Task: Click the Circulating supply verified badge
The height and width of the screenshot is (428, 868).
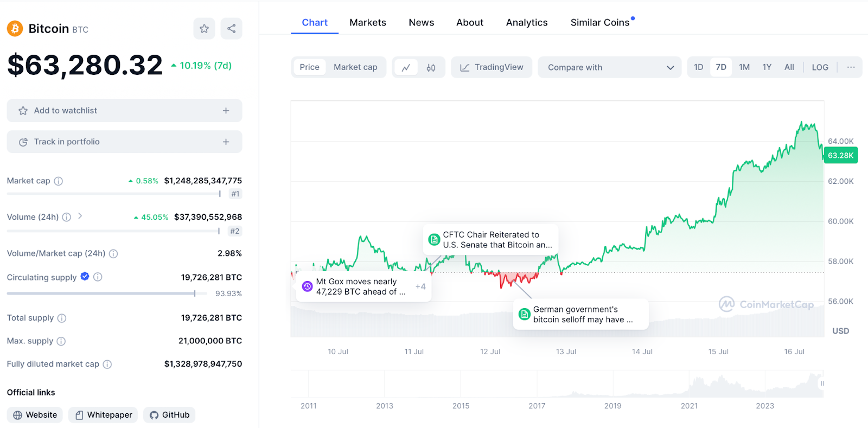Action: (85, 276)
